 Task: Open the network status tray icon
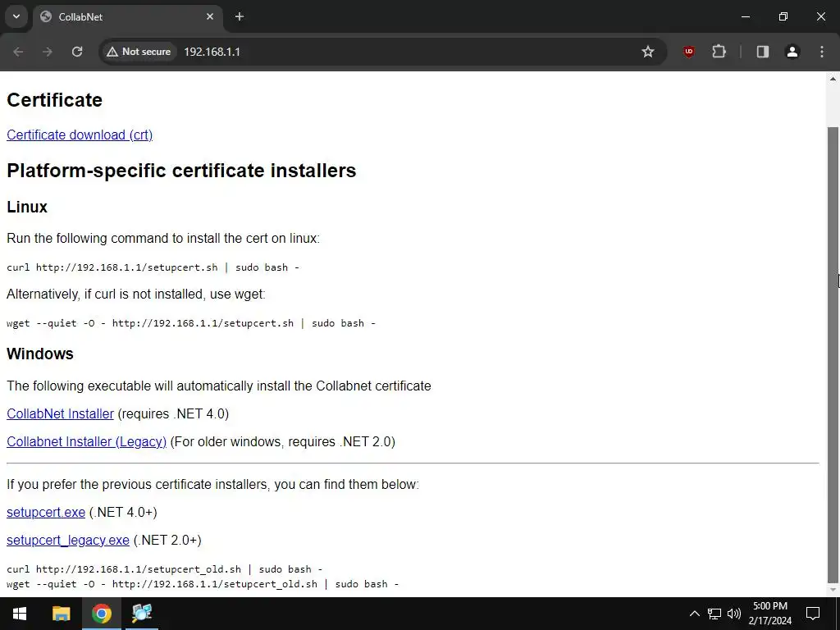[714, 614]
